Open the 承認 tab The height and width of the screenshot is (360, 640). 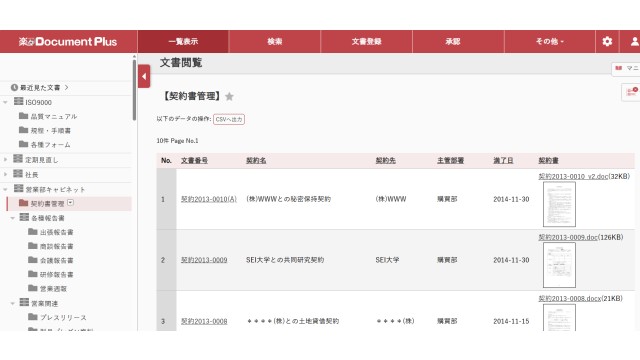[x=453, y=41]
